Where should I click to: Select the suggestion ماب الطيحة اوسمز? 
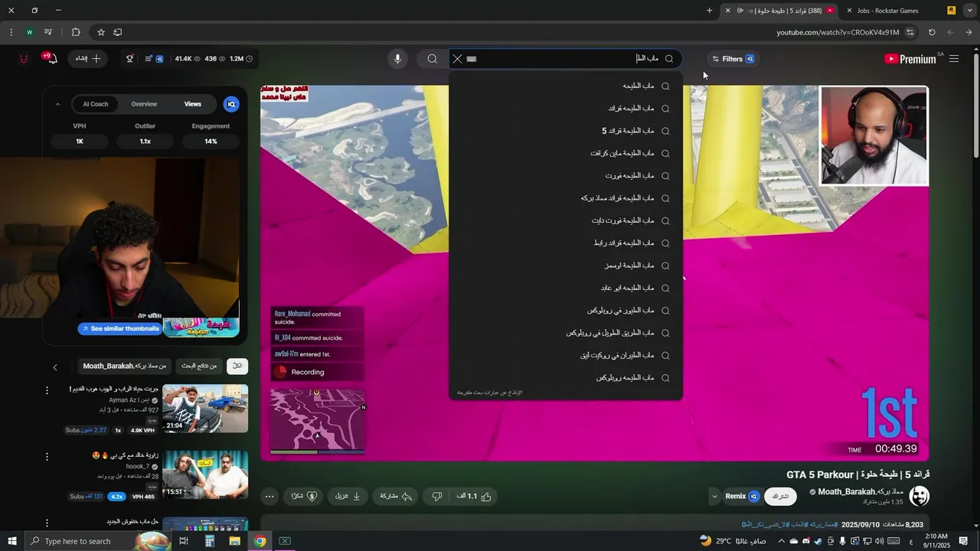[566, 266]
